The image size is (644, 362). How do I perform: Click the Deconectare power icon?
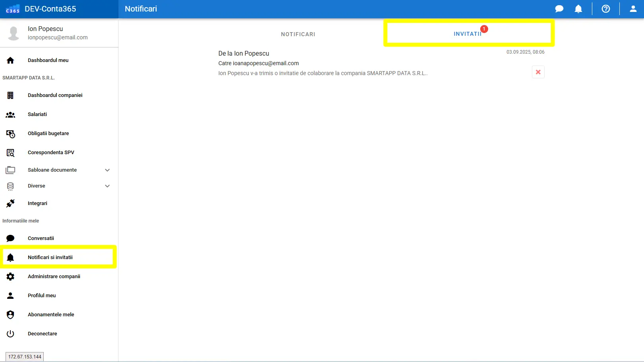(10, 334)
